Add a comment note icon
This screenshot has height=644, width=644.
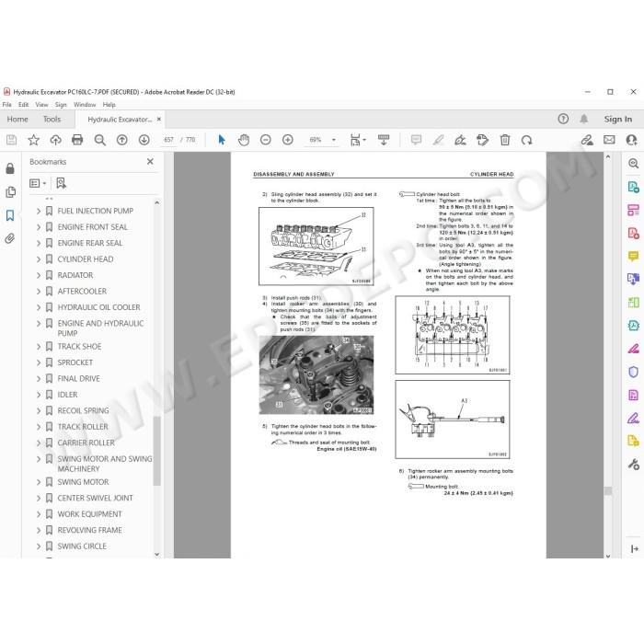coord(416,140)
